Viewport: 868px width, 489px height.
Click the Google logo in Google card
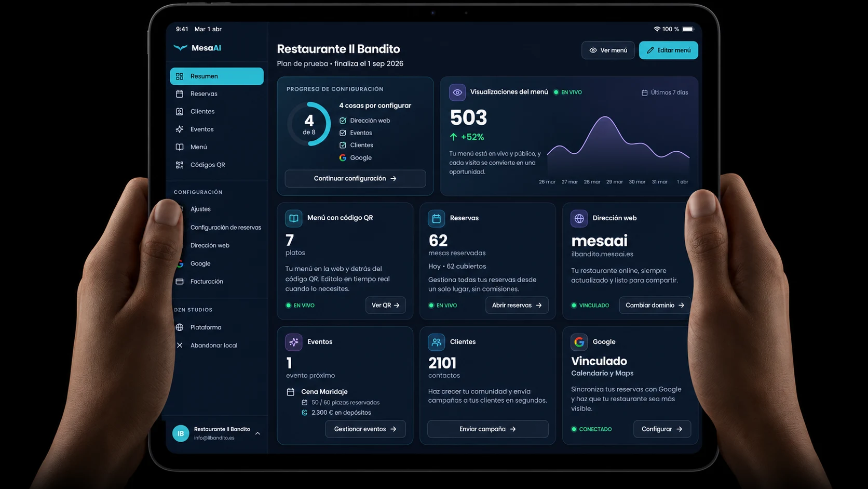coord(579,342)
